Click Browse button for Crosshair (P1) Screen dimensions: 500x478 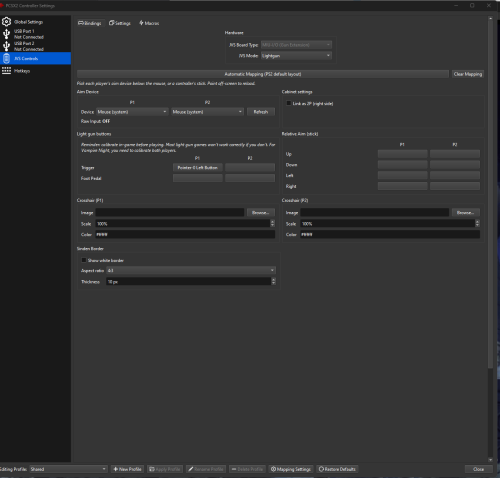(x=261, y=213)
